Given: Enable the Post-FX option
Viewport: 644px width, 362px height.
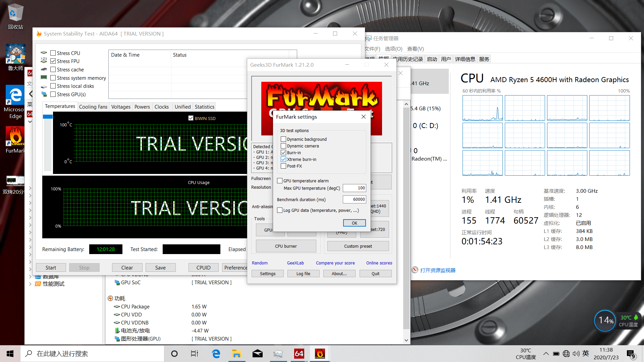Looking at the screenshot, I should pos(283,166).
